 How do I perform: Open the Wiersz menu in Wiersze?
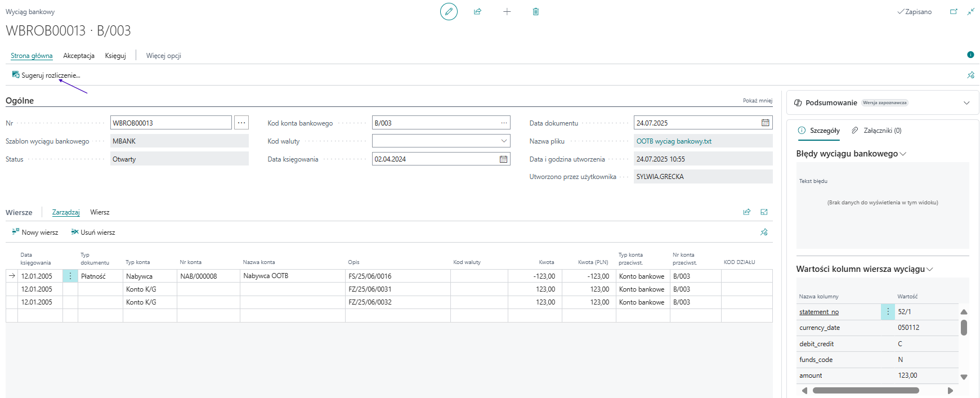pyautogui.click(x=100, y=212)
